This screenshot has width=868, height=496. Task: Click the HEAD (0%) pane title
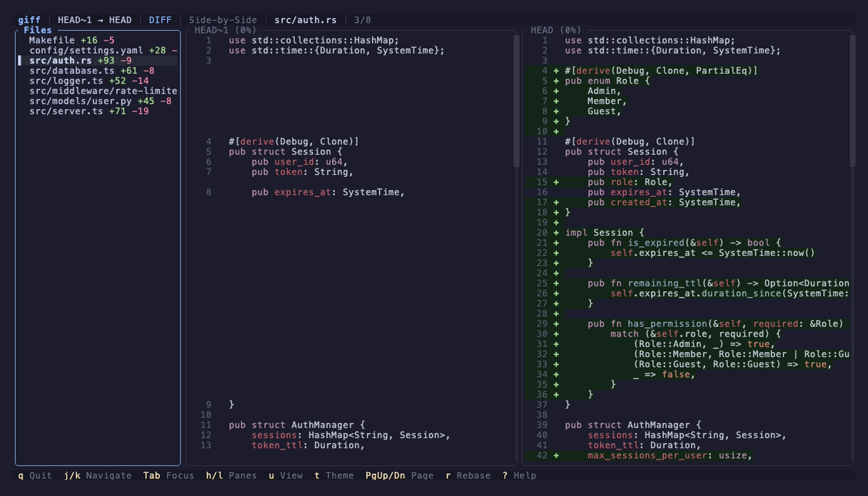[556, 30]
